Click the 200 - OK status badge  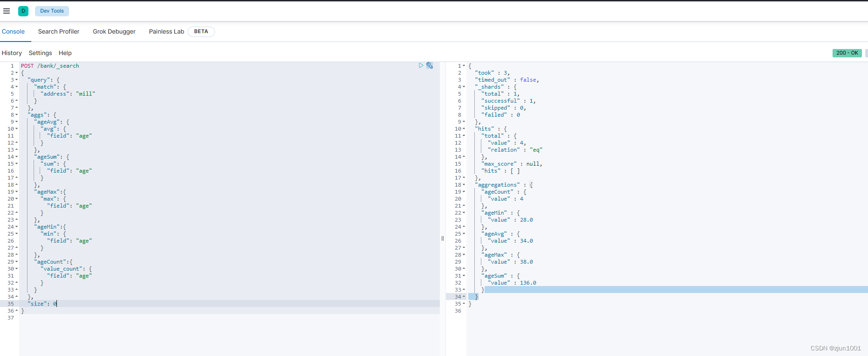[x=847, y=53]
